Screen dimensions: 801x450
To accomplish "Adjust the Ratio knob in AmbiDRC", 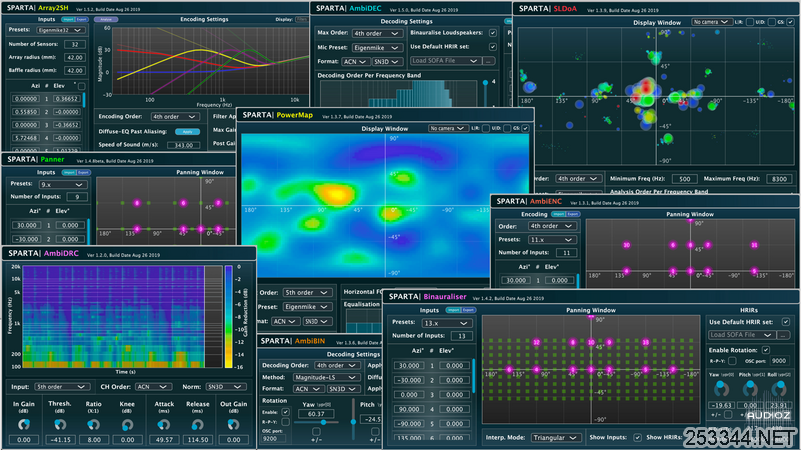I will 93,424.
